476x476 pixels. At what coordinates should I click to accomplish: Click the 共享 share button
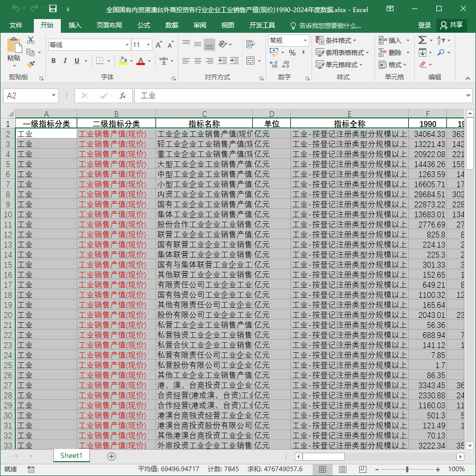[x=452, y=25]
